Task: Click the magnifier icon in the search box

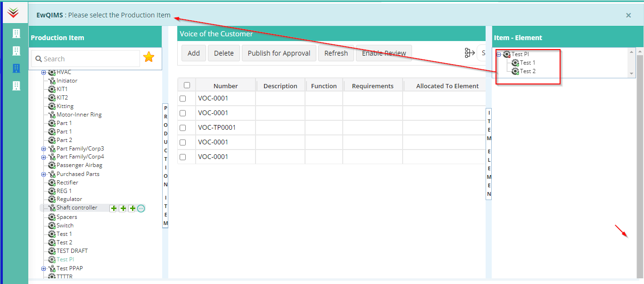Action: 38,59
